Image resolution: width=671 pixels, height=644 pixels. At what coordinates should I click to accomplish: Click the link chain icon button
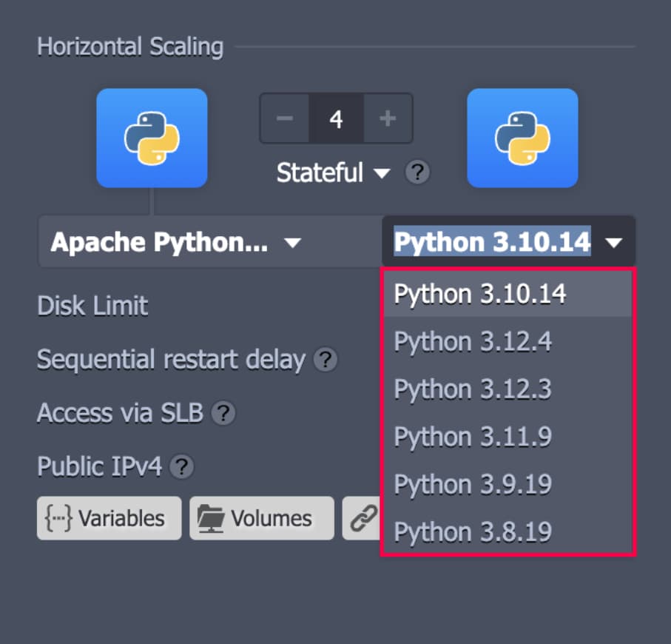click(363, 518)
